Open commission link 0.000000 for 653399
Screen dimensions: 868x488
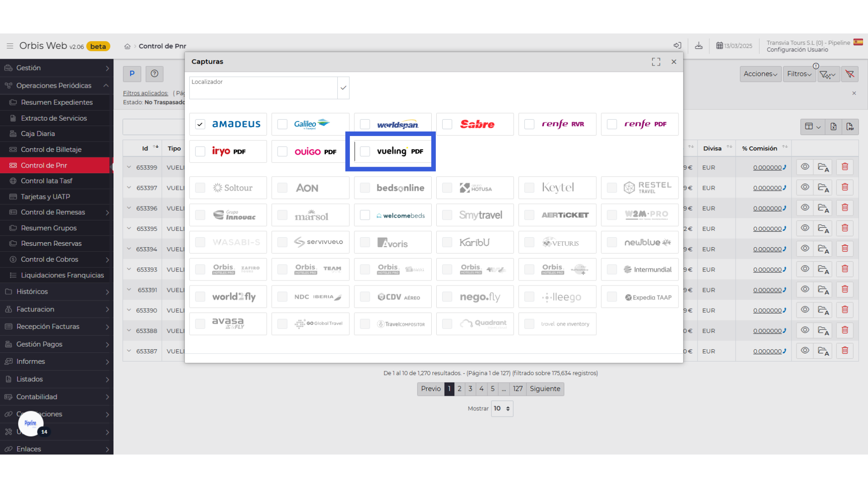767,167
